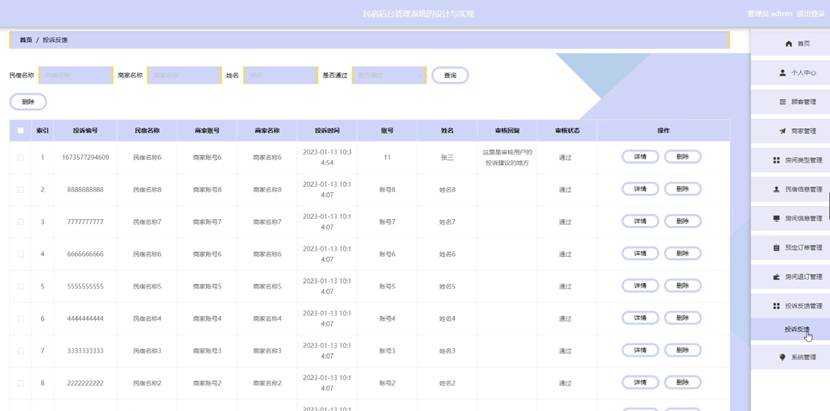Image resolution: width=830 pixels, height=411 pixels.
Task: Delete row 8 with complaint 2222222222
Action: 683,383
